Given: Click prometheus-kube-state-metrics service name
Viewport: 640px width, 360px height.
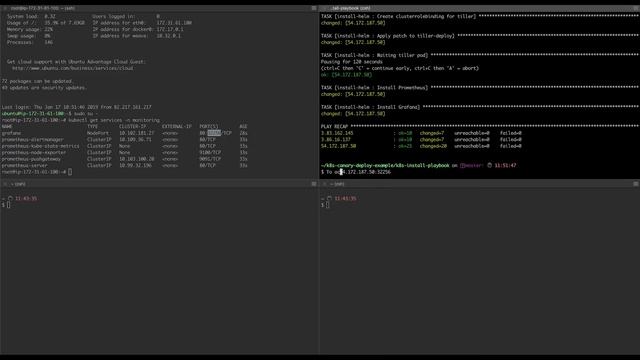Looking at the screenshot, I should click(40, 146).
